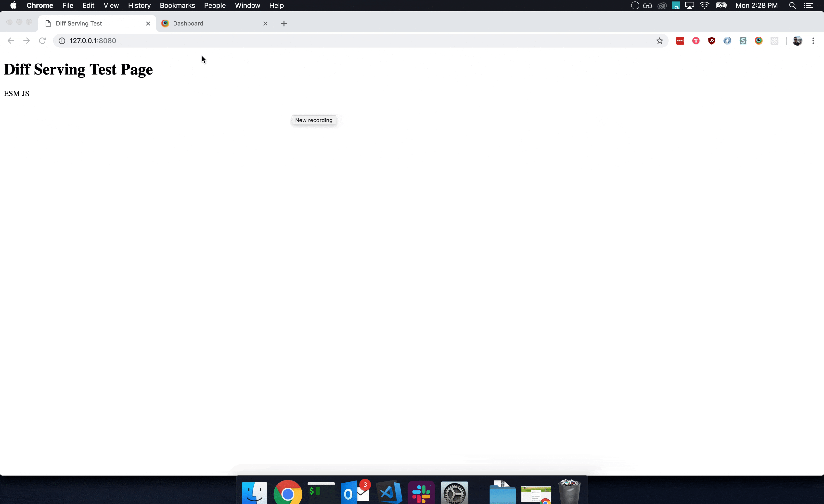Click the user profile avatar

(x=797, y=41)
